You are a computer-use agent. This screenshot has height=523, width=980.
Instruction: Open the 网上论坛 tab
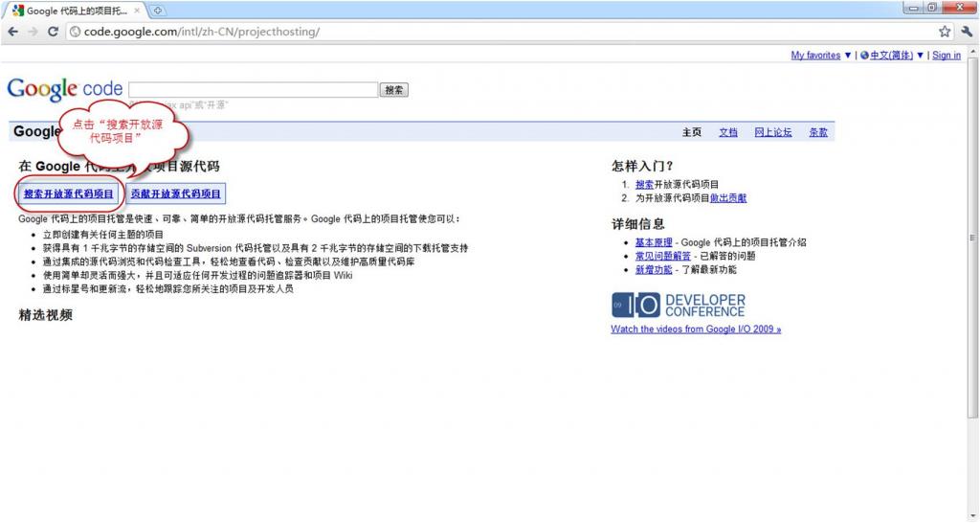coord(772,132)
